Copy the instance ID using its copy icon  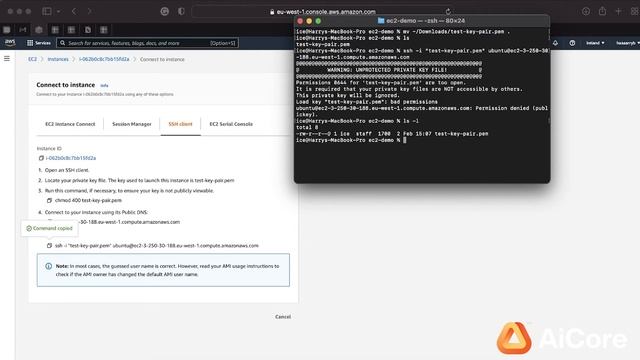coord(41,158)
